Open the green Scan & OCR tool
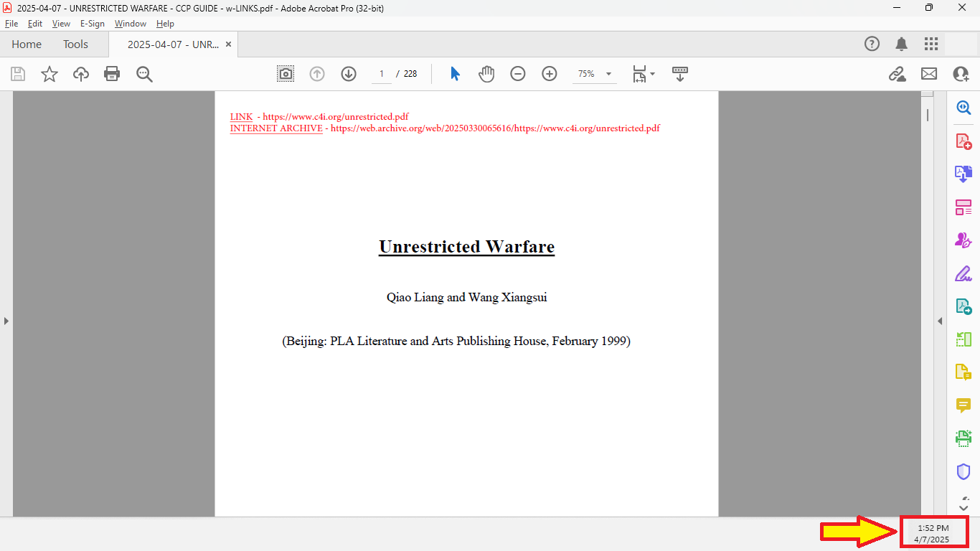Screen dimensions: 980x551 pyautogui.click(x=963, y=438)
